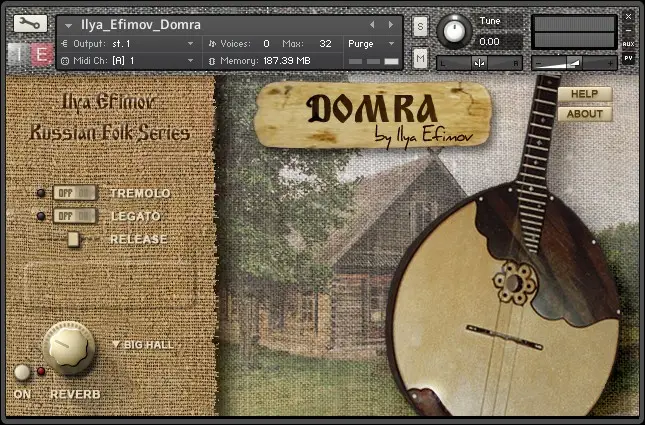Open instrument menu arrow beside Ilya_Efimov_Domra
This screenshot has width=645, height=425.
tap(68, 26)
